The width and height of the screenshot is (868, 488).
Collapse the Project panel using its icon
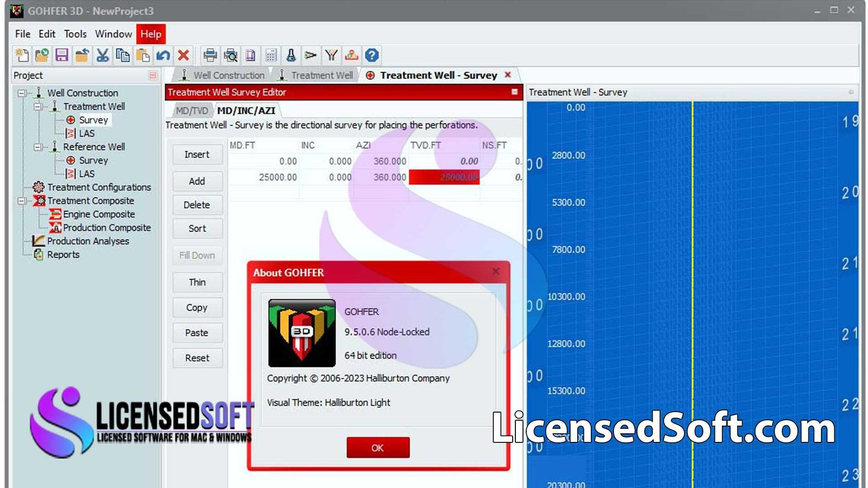click(153, 75)
